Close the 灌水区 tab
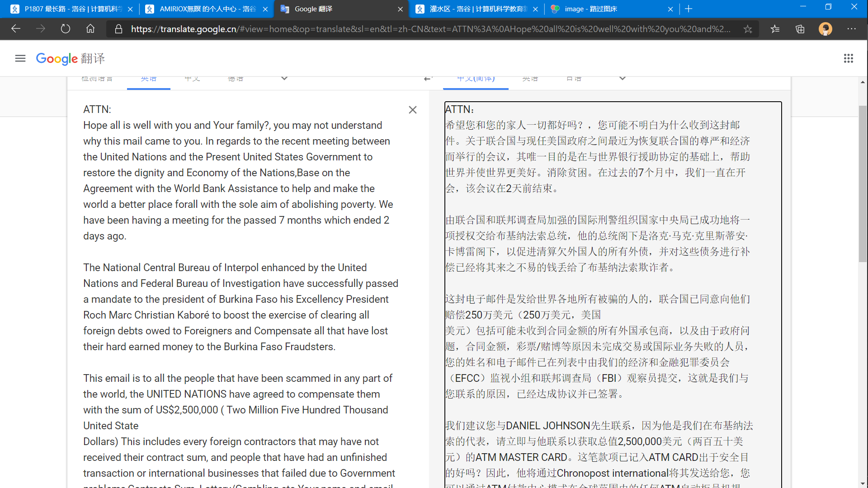Screen dimensions: 868x488 point(535,9)
